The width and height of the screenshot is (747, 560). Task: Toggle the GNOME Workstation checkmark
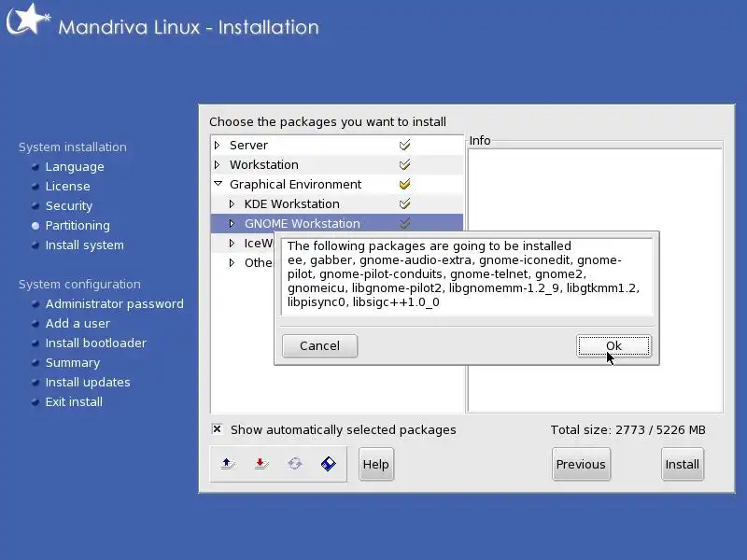(404, 223)
